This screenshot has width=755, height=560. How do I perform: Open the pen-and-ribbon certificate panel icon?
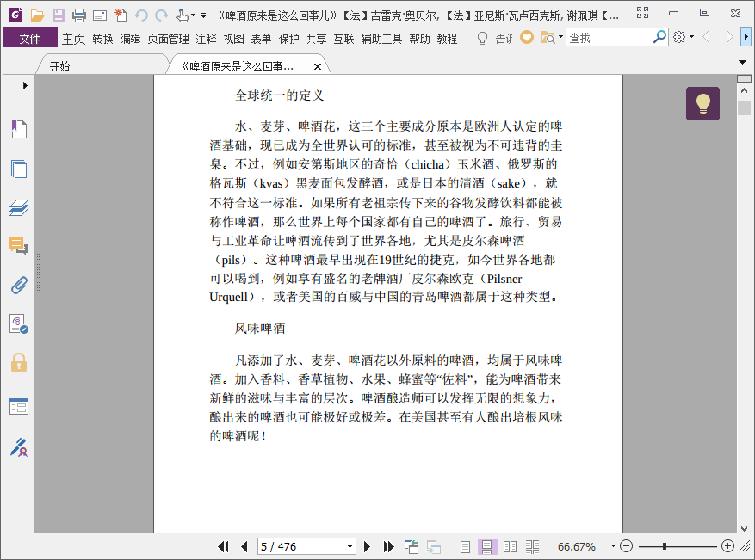(x=19, y=447)
